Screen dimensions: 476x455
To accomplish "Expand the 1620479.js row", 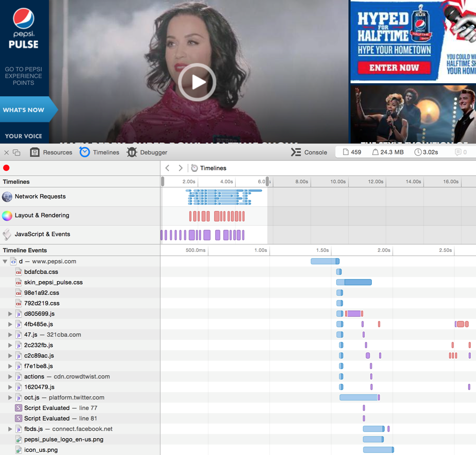I will pos(10,387).
